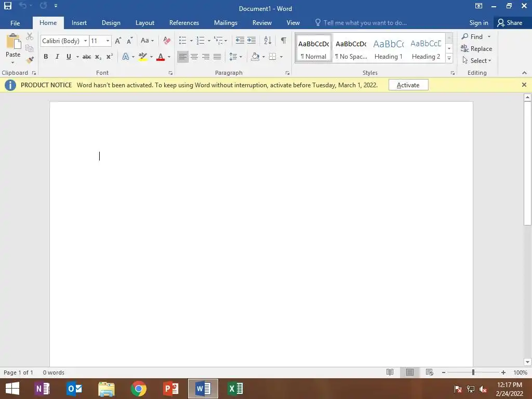Click the Find button
532x399 pixels.
(472, 36)
